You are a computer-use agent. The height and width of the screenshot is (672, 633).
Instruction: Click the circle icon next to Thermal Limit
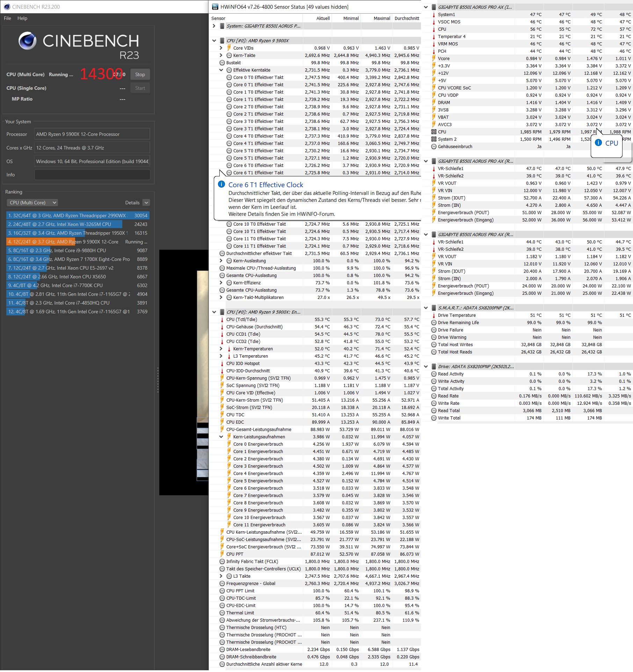pyautogui.click(x=222, y=613)
